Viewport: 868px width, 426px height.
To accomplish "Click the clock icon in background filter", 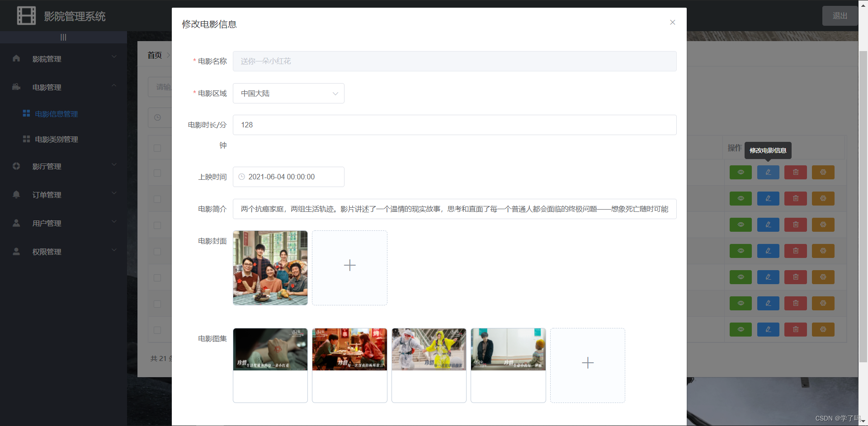I will [157, 117].
